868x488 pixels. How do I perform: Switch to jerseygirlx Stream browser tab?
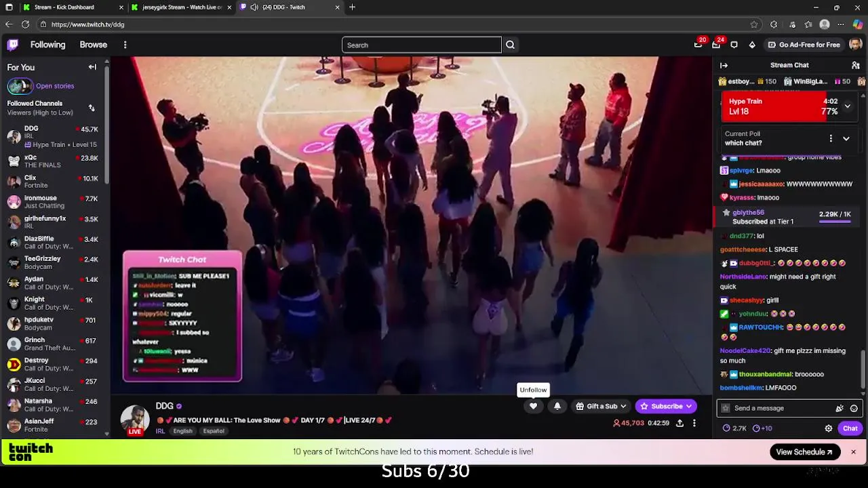click(x=182, y=7)
